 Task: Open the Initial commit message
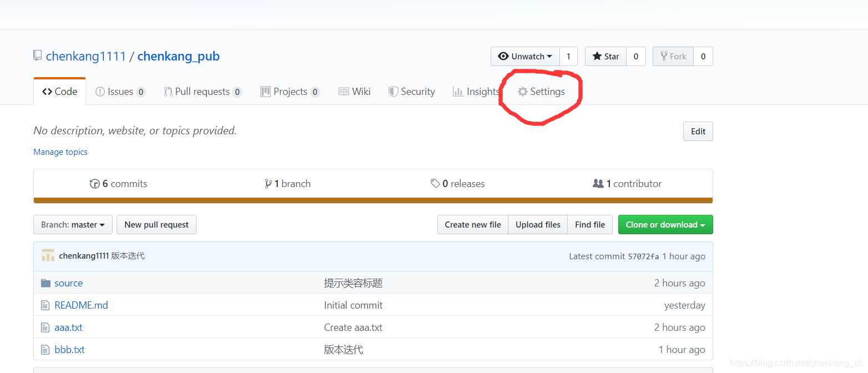point(354,305)
